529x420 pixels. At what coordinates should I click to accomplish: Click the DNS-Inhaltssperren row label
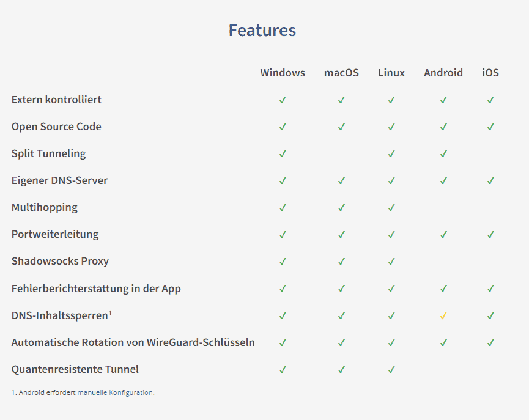pos(61,315)
